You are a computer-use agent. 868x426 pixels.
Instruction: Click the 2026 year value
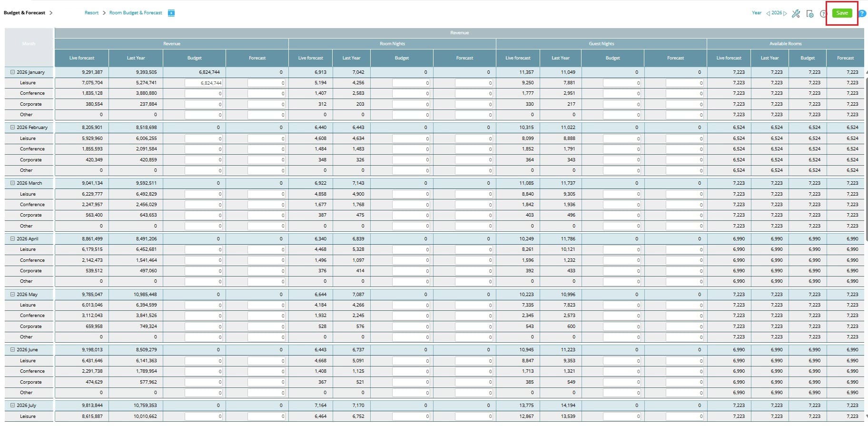point(777,13)
